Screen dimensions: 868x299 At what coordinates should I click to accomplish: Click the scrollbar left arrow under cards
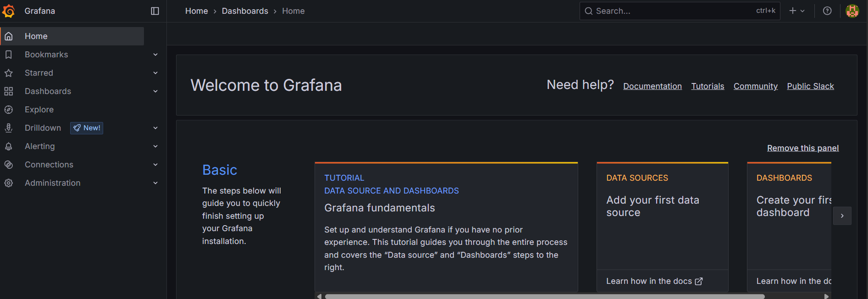click(x=319, y=296)
